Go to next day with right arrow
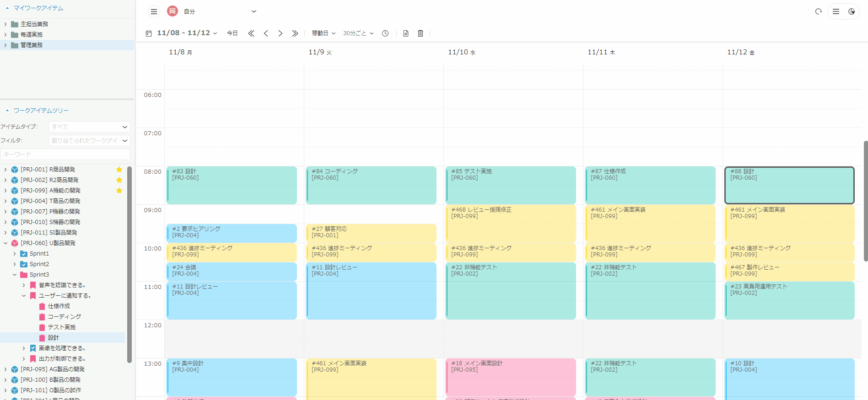868x400 pixels. 280,33
